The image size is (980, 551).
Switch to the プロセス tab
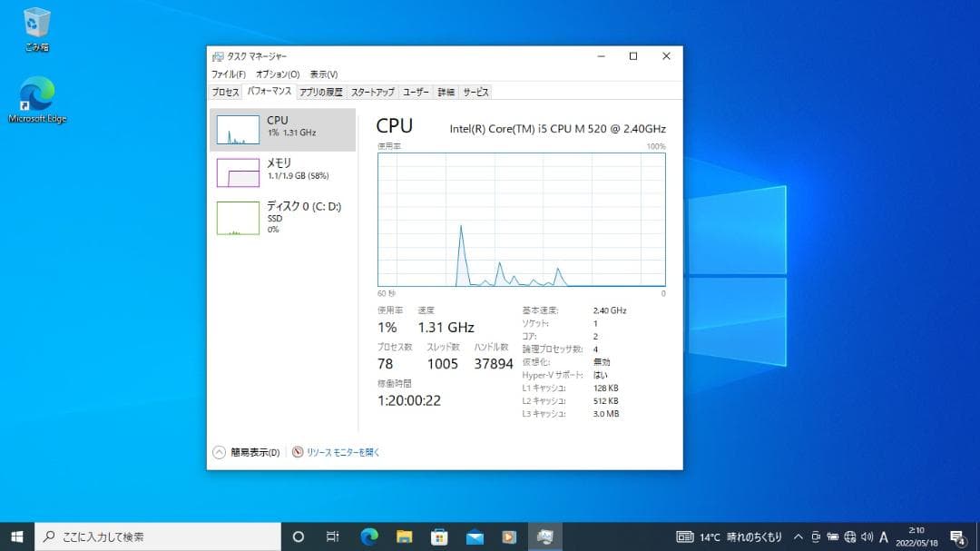[x=224, y=92]
